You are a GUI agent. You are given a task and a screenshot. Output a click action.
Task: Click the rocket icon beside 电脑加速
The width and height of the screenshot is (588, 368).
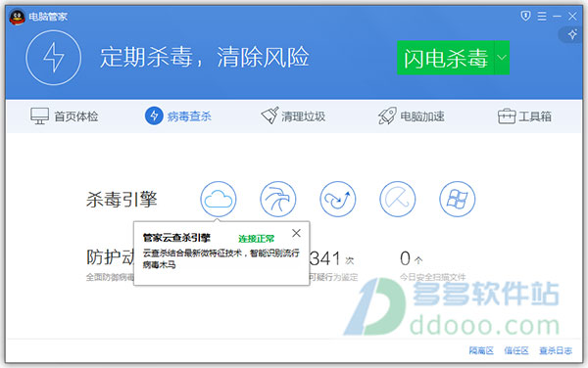pyautogui.click(x=387, y=115)
